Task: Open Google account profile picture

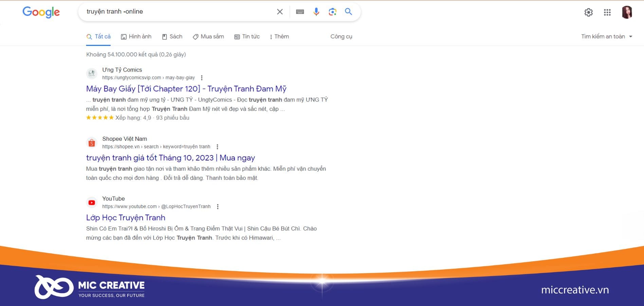Action: (627, 12)
